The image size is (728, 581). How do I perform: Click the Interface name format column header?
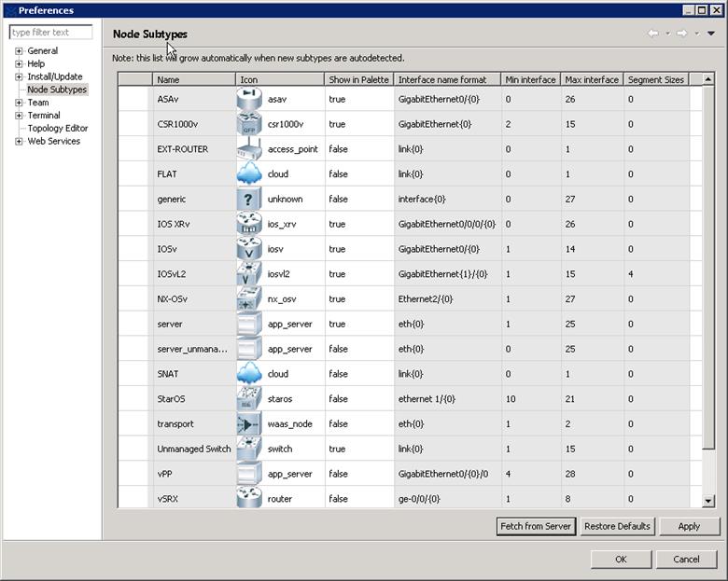pos(447,79)
